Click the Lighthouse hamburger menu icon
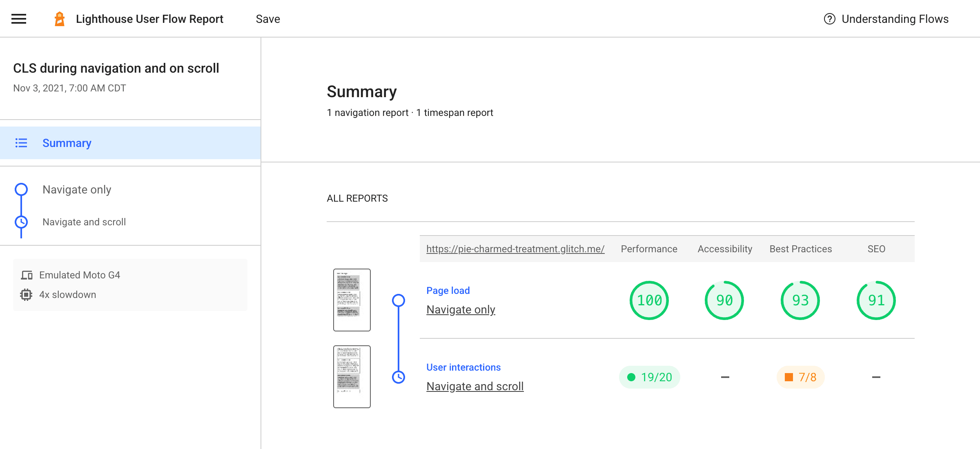Viewport: 980px width, 449px height. coord(18,18)
